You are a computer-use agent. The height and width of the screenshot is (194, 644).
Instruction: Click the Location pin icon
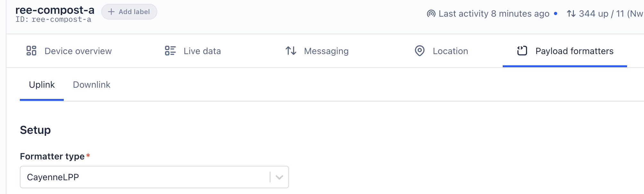(420, 51)
